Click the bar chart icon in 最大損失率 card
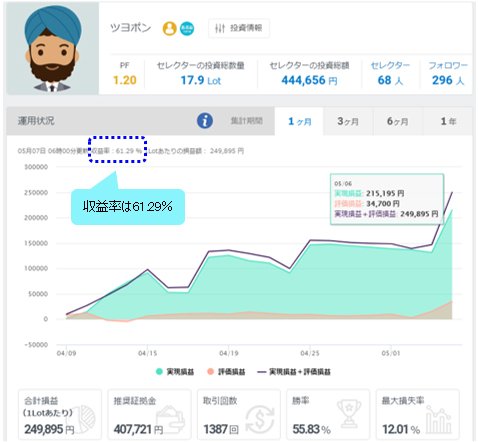This screenshot has height=442, width=478. coord(439,420)
